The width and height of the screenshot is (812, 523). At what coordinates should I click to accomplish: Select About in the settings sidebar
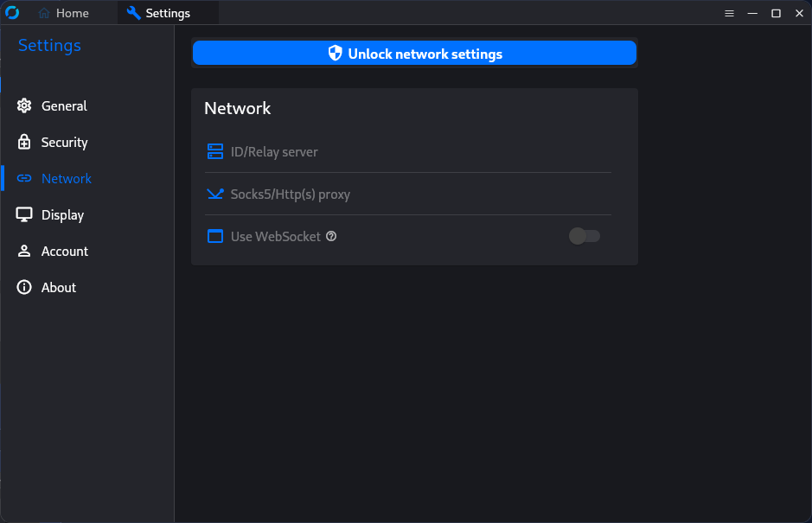pyautogui.click(x=58, y=287)
